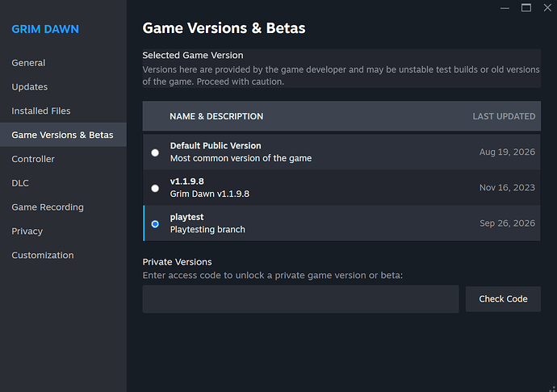Click the Sep 26, 2026 date
Viewport: 557px width, 392px height.
coord(507,223)
